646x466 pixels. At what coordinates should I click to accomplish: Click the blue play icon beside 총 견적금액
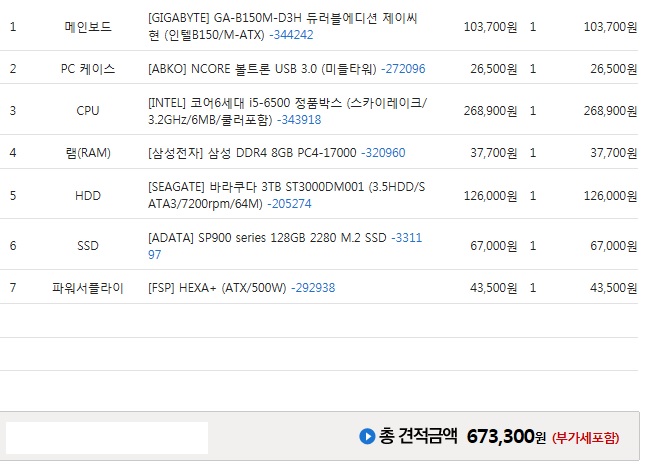[x=367, y=436]
